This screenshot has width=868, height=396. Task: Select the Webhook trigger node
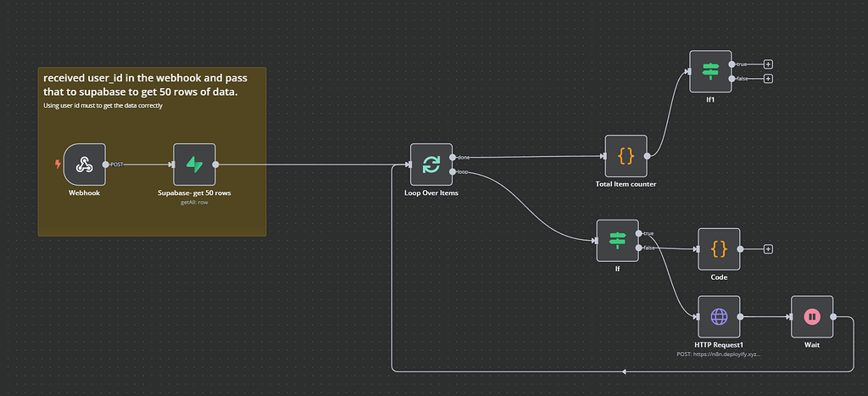click(84, 165)
